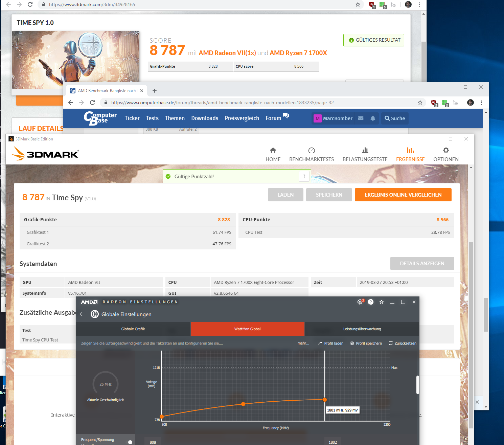Select middle point on voltage curve
Screen dimensions: 504x445
[x=243, y=404]
